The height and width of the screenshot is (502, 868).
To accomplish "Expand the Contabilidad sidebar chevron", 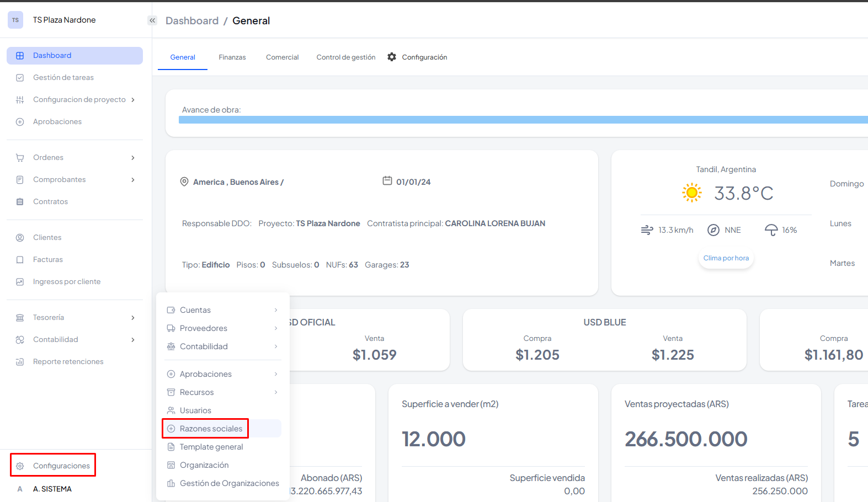I will point(133,340).
